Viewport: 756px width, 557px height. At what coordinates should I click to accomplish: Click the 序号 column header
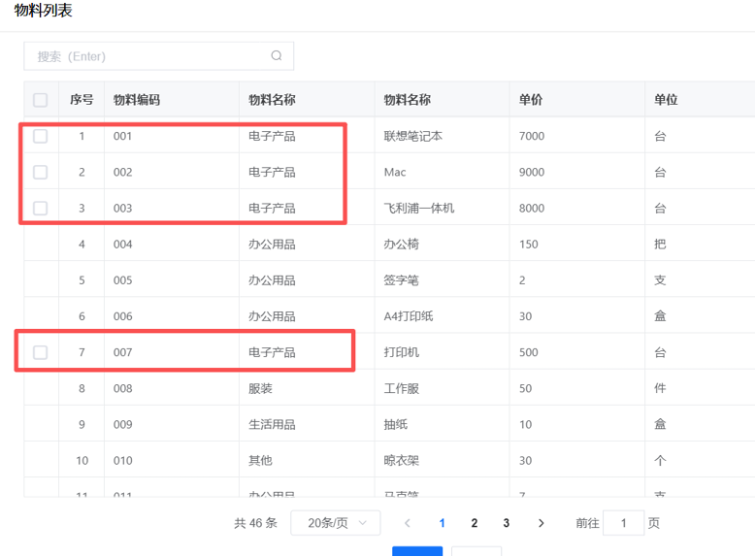(x=82, y=100)
